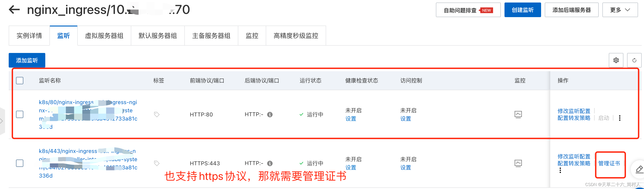This screenshot has height=189, width=644.
Task: Select the 监听 tab
Action: pyautogui.click(x=64, y=36)
